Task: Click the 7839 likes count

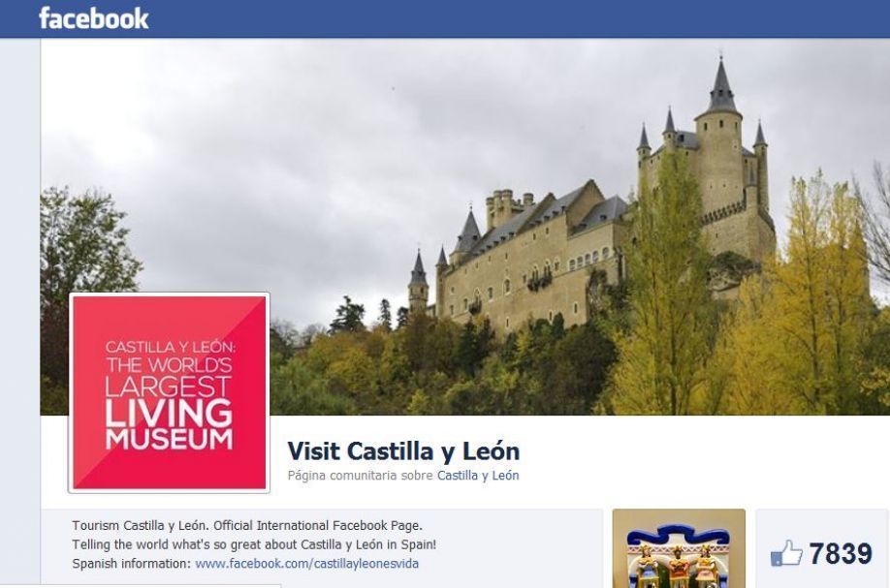Action: tap(841, 553)
